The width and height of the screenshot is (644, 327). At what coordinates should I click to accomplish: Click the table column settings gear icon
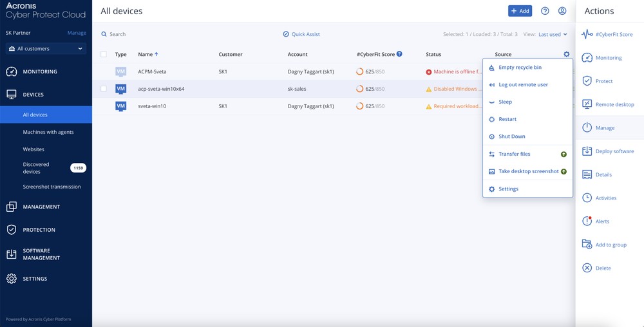pos(567,54)
